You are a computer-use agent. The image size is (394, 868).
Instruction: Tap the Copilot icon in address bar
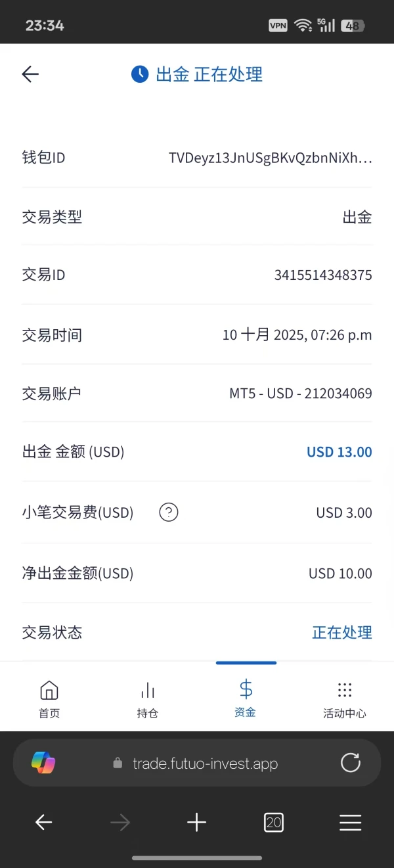point(43,763)
